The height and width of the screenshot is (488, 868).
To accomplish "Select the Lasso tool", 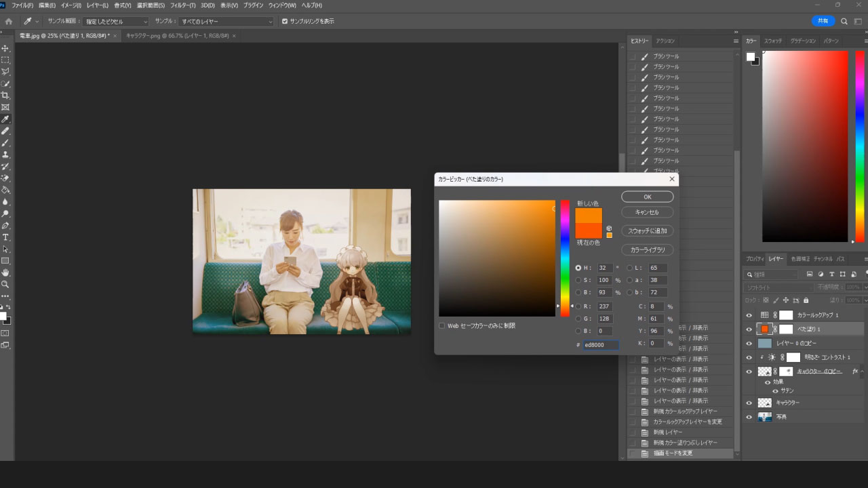I will click(5, 71).
